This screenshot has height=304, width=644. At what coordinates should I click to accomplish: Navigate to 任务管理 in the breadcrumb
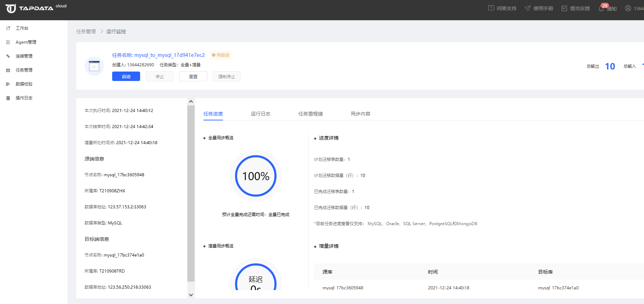[86, 31]
